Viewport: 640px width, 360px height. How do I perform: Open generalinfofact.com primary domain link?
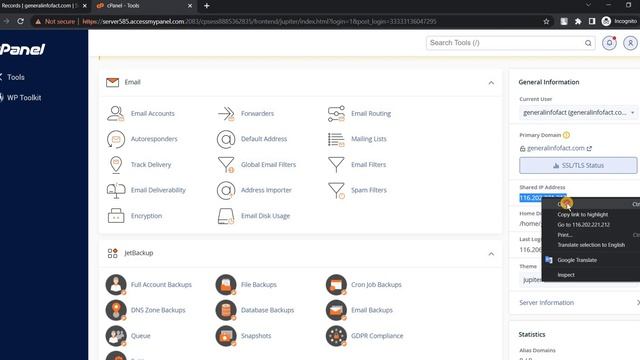pos(556,148)
